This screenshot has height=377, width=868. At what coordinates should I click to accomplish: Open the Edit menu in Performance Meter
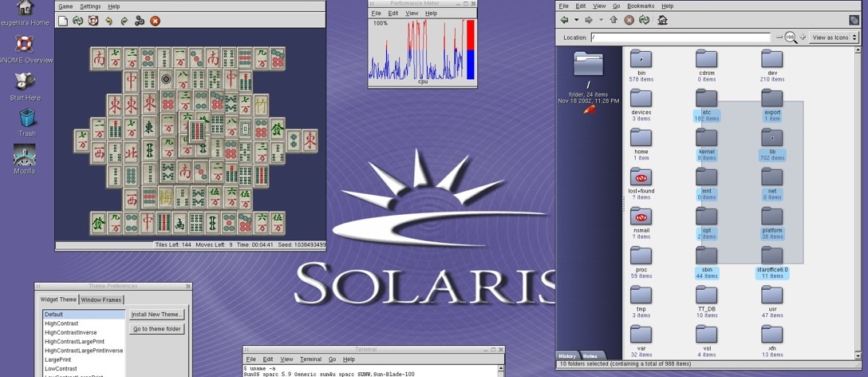[x=393, y=14]
